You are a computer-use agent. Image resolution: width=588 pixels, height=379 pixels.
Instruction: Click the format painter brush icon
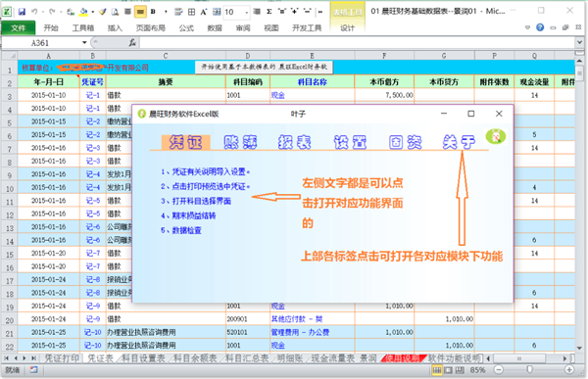tap(102, 12)
